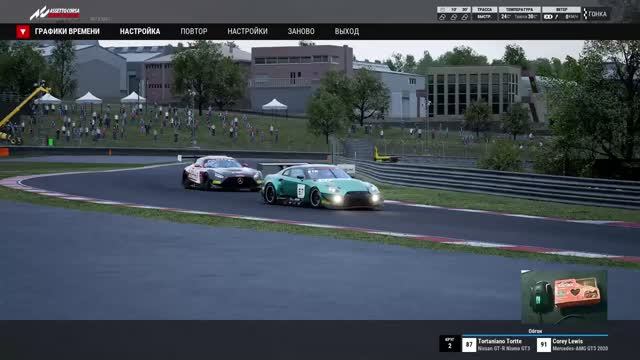
Task: Click Выход to exit
Action: coord(347,31)
